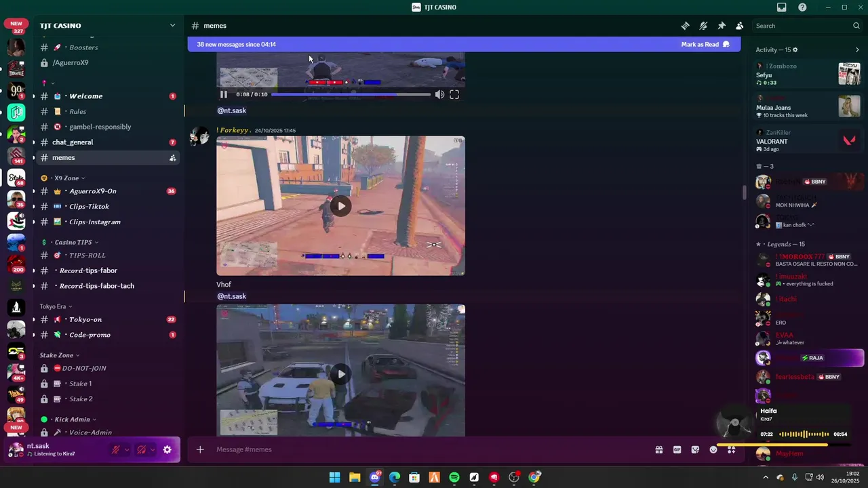868x488 pixels.
Task: Open the TJT CASINO server dropdown
Action: coord(172,26)
